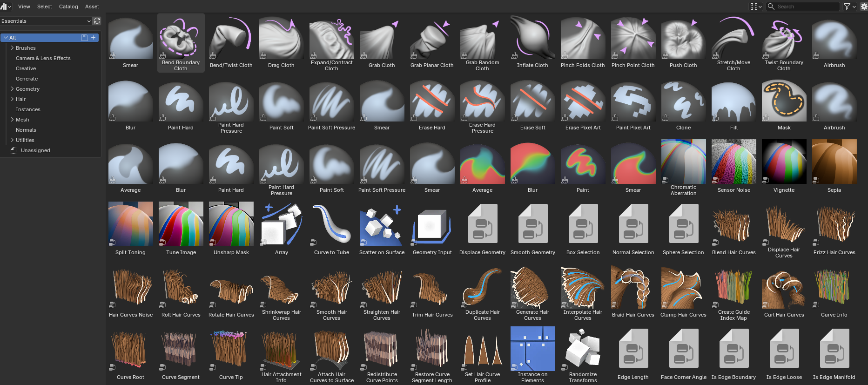
Task: Expand the Mesh catalog
Action: point(12,120)
